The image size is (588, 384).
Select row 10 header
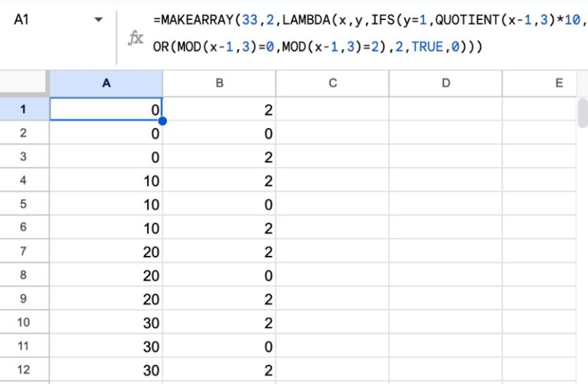(23, 322)
